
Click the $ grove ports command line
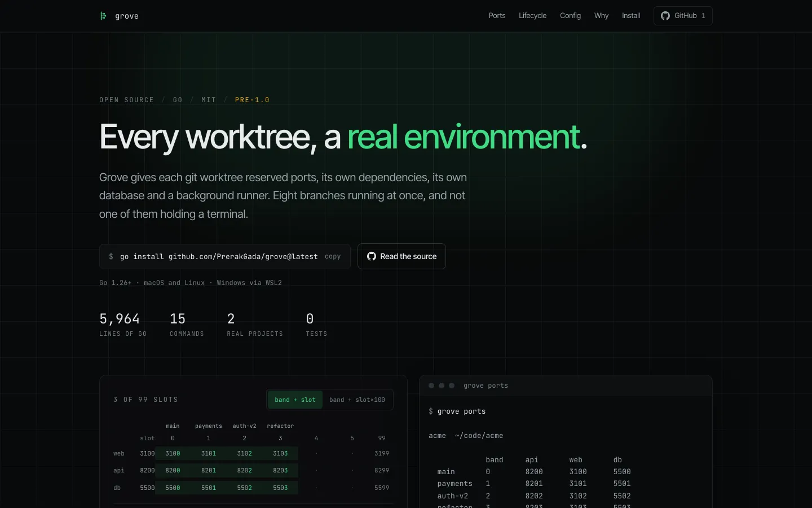pos(457,411)
